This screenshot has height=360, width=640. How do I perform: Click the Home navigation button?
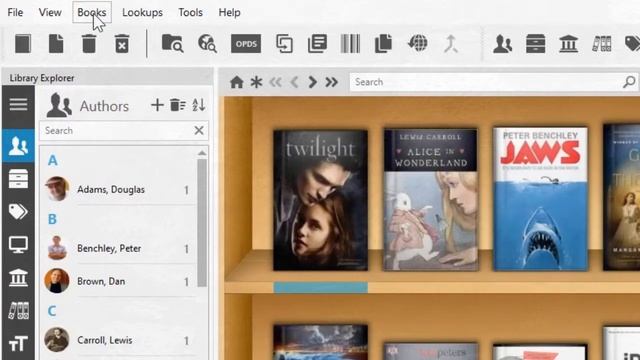[236, 82]
